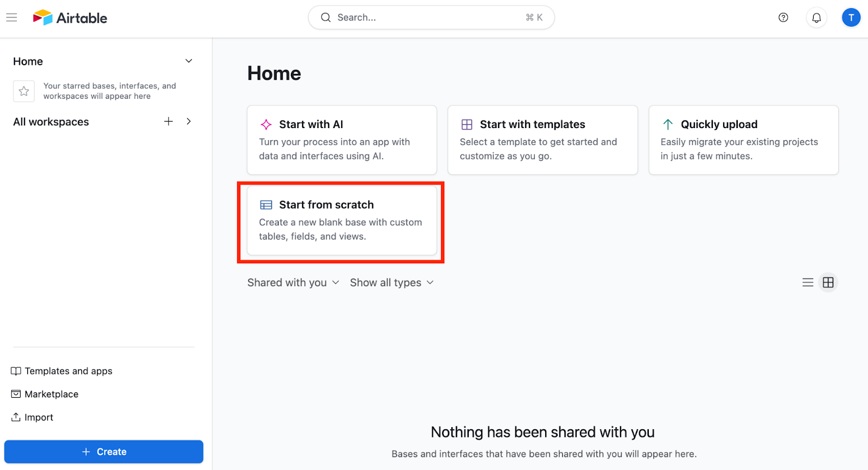Click the blue Create button

click(104, 452)
